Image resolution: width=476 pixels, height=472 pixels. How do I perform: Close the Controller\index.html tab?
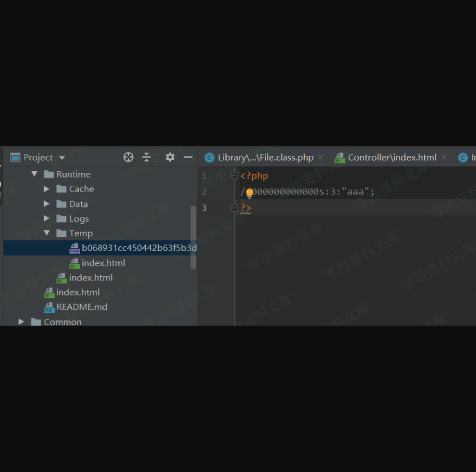tap(444, 158)
